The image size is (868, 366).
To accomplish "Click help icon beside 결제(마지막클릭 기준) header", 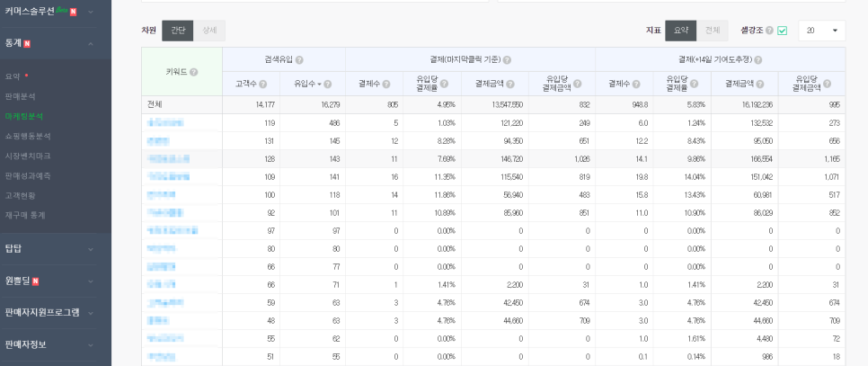I will coord(507,59).
